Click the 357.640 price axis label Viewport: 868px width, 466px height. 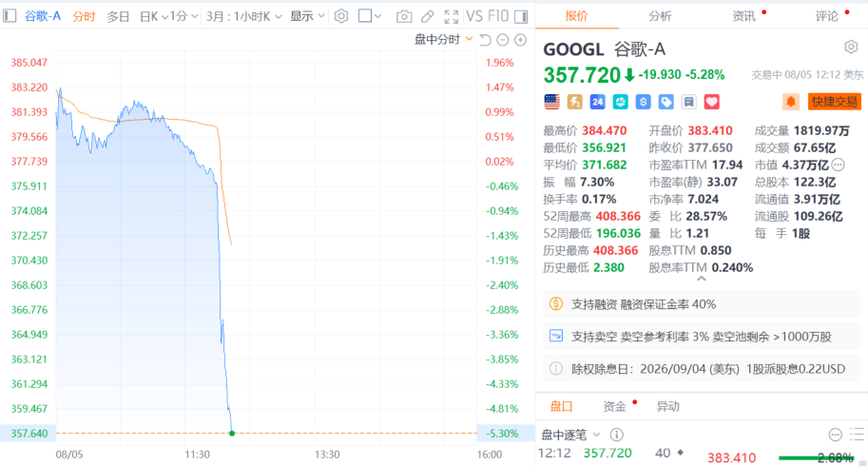pyautogui.click(x=29, y=434)
